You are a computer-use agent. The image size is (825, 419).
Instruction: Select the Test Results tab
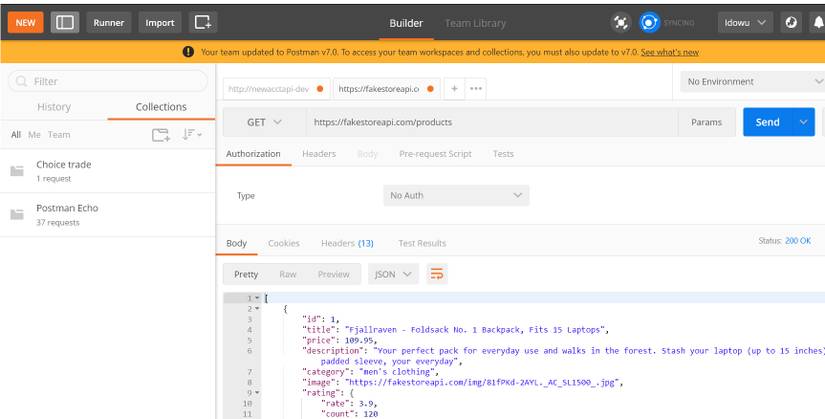pyautogui.click(x=422, y=243)
